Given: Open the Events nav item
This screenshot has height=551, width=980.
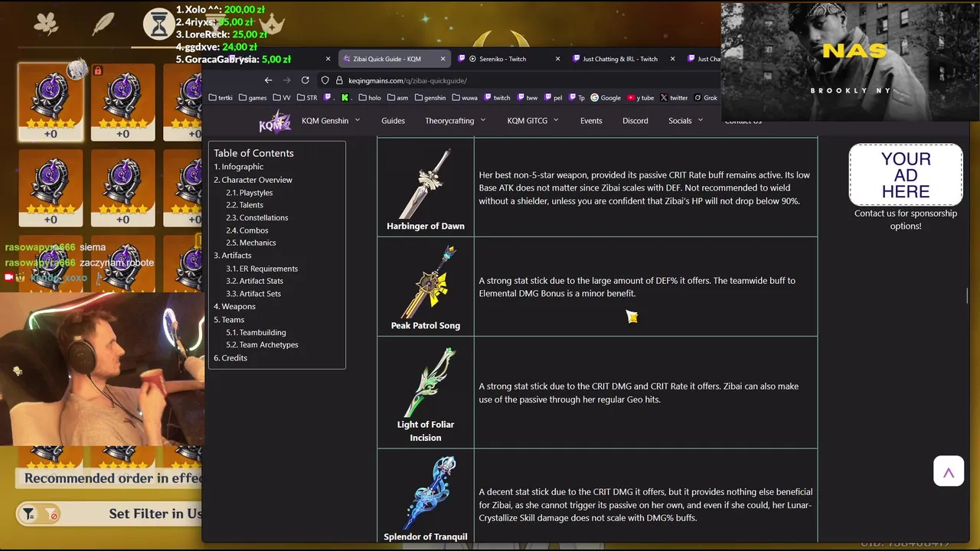Looking at the screenshot, I should tap(591, 121).
